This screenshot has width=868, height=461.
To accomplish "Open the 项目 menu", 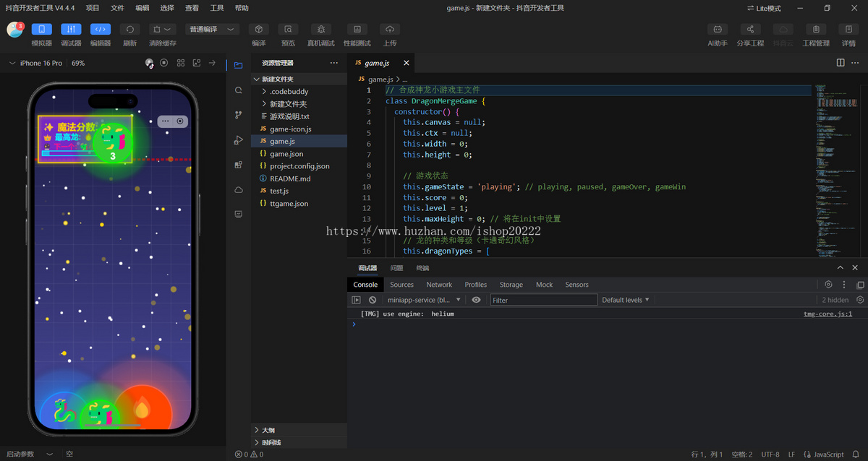I will [93, 8].
